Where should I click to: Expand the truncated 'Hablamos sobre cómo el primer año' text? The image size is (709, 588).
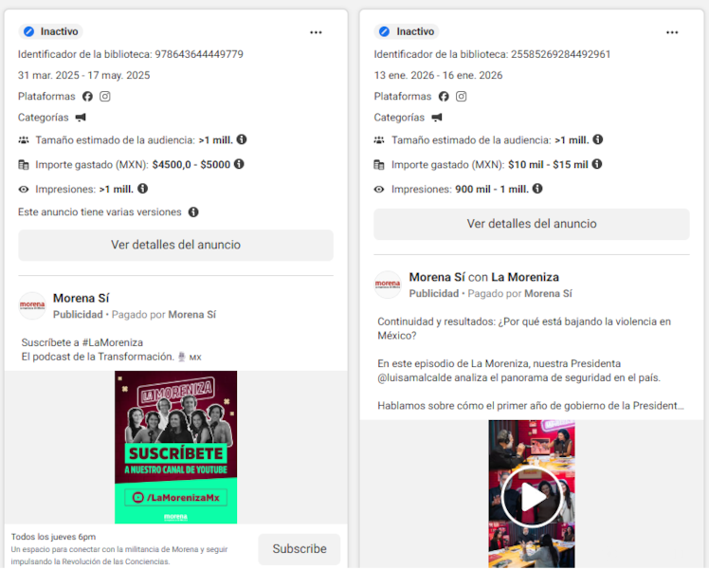[x=531, y=406]
